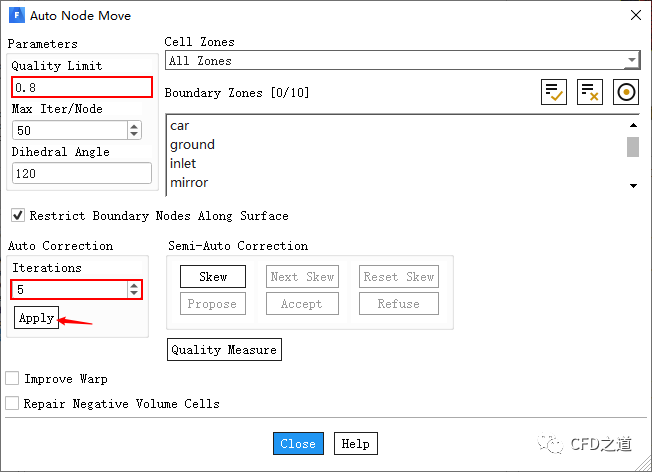The width and height of the screenshot is (652, 472).
Task: Enable Repair Negative Volume Cells
Action: click(13, 404)
